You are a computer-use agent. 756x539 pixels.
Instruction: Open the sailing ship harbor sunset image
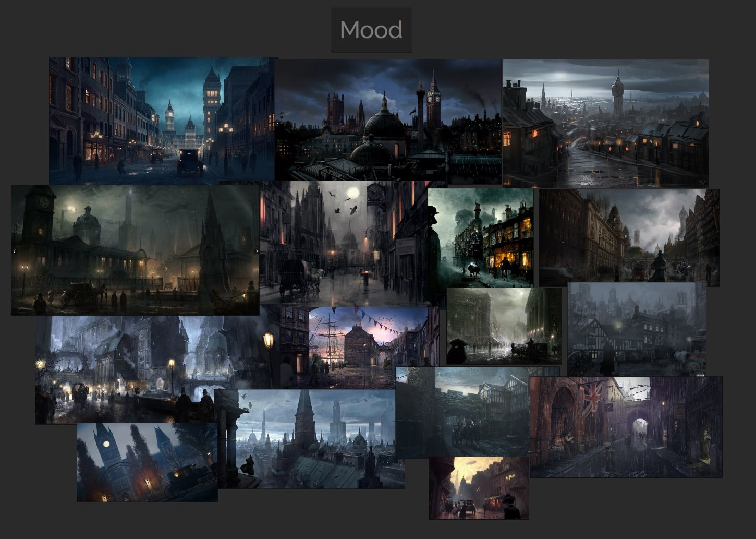point(360,347)
